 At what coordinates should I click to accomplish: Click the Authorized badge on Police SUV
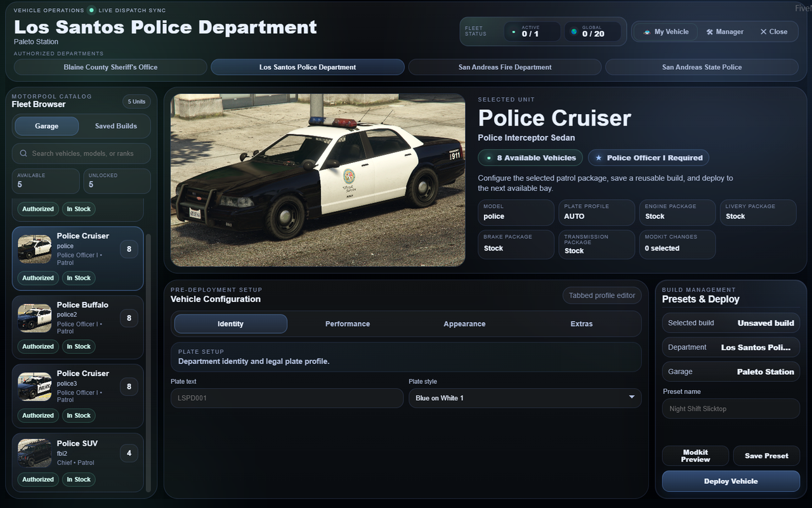tap(38, 479)
